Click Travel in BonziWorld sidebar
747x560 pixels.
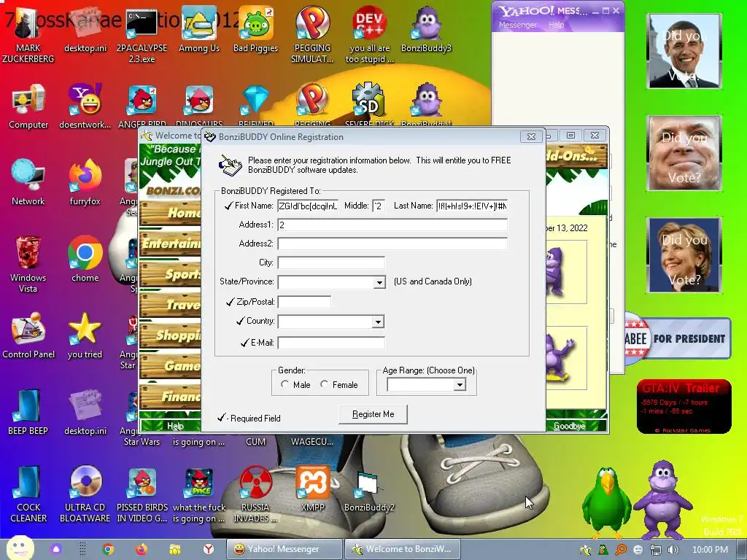(x=171, y=304)
